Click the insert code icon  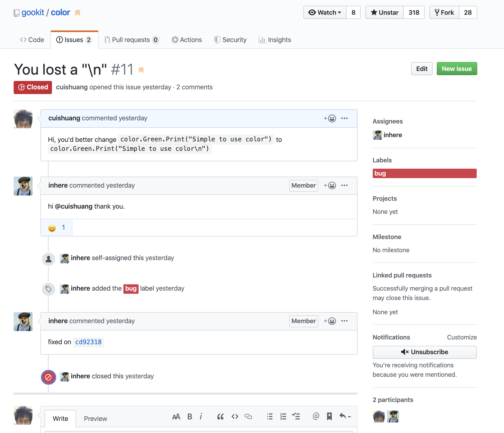235,416
